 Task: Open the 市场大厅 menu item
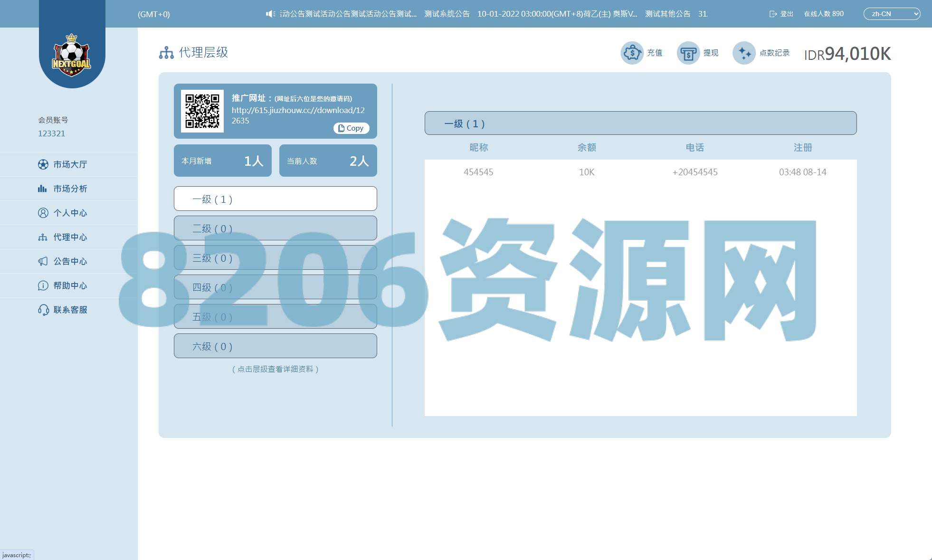[70, 164]
